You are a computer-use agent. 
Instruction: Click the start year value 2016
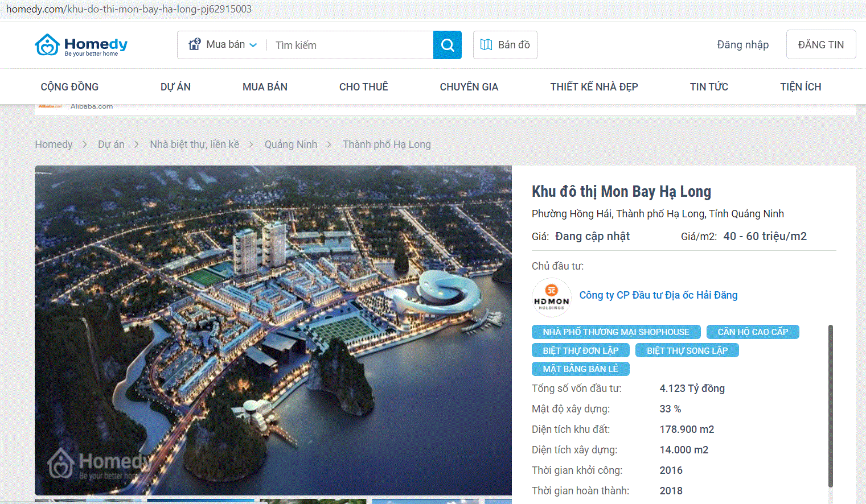[671, 470]
